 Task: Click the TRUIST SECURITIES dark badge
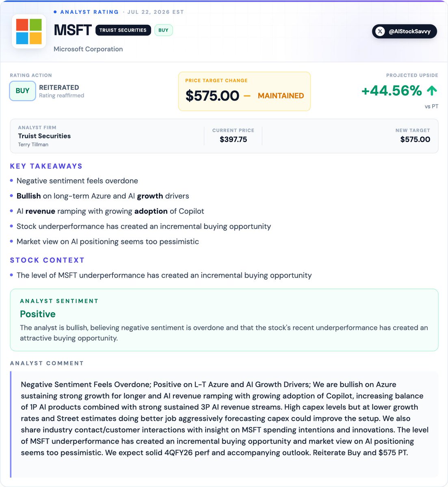pos(123,30)
